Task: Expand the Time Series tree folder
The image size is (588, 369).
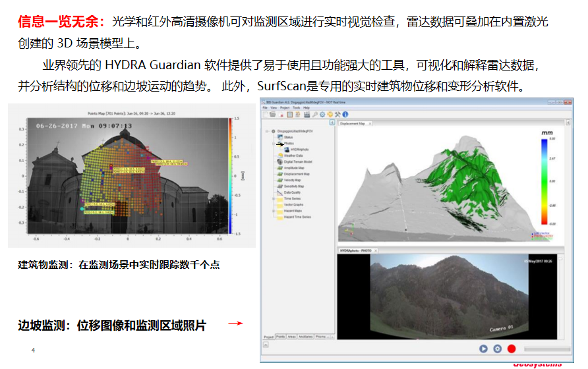Action: tap(274, 198)
